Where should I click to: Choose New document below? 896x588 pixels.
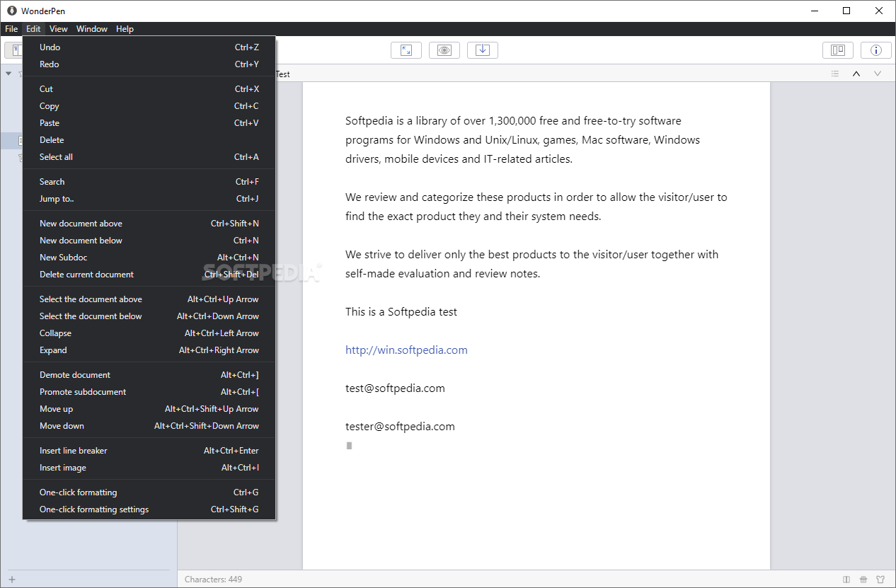pyautogui.click(x=149, y=241)
